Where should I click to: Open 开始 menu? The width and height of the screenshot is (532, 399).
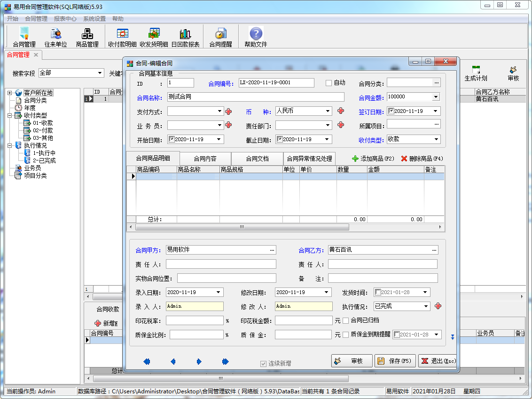(13, 19)
